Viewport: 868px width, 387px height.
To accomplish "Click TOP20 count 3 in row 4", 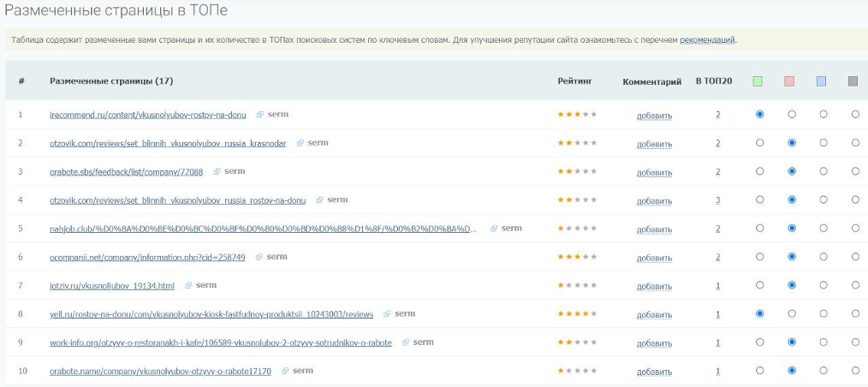I will point(717,200).
